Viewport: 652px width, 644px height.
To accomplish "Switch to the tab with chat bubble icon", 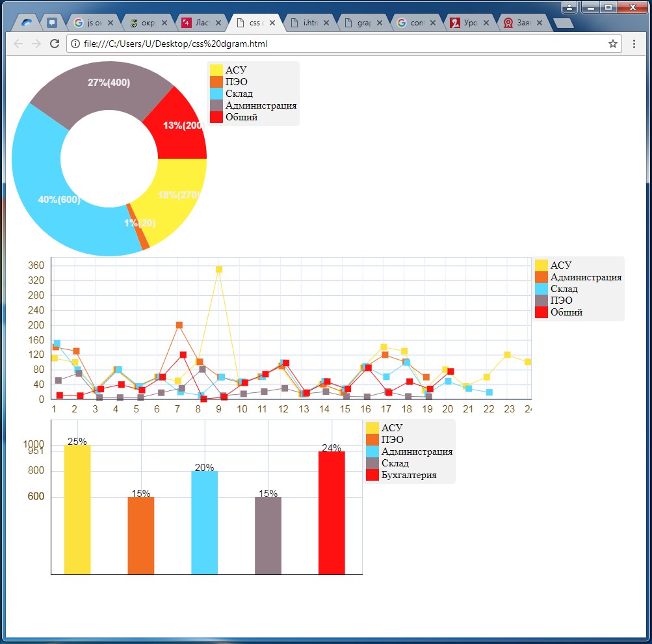I will pyautogui.click(x=51, y=23).
